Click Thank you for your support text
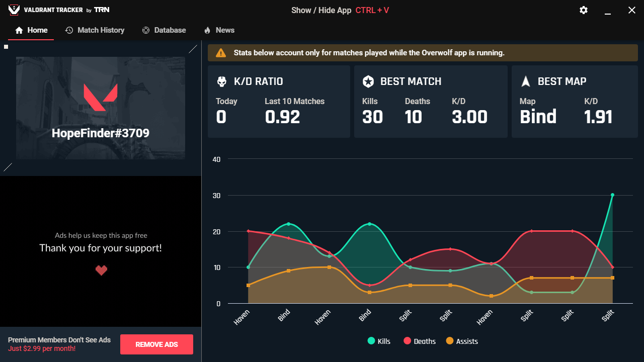This screenshot has width=644, height=362. (x=101, y=248)
